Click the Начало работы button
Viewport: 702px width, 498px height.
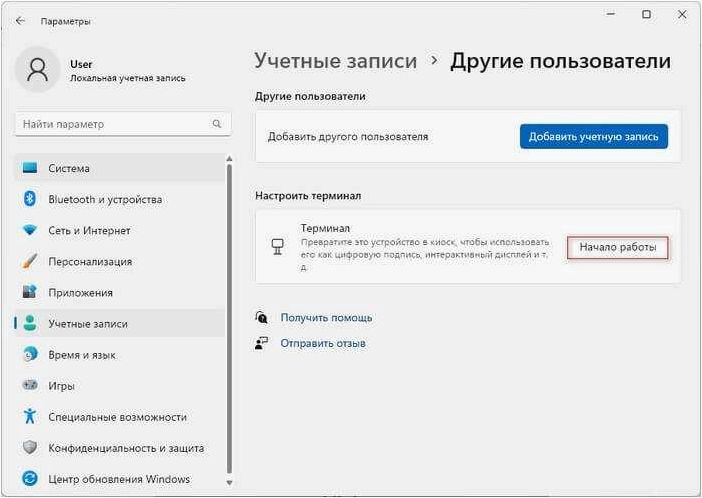click(x=618, y=247)
